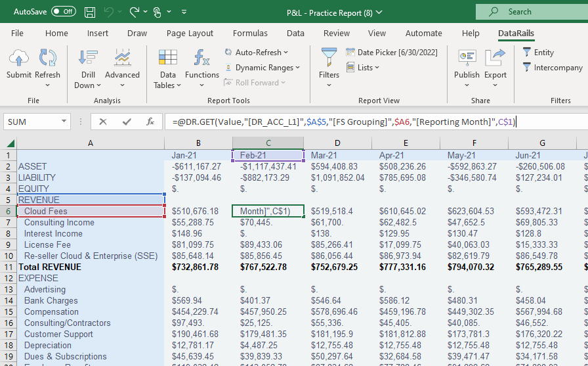Click the Functions fx icon
The image size is (588, 366).
coord(201,58)
